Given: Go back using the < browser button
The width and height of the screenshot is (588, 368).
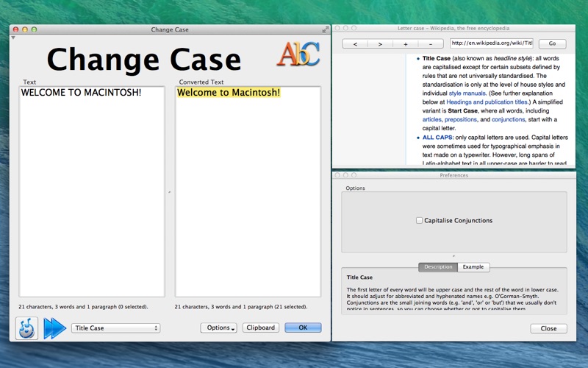Looking at the screenshot, I should pos(355,44).
